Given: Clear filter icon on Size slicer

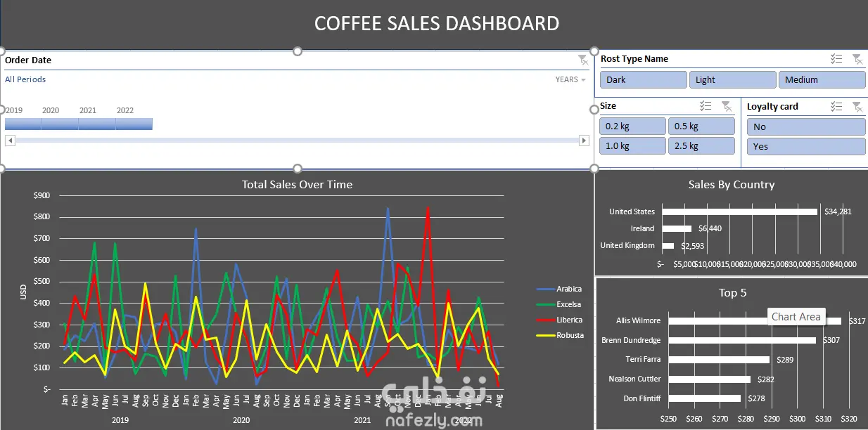Looking at the screenshot, I should click(726, 106).
